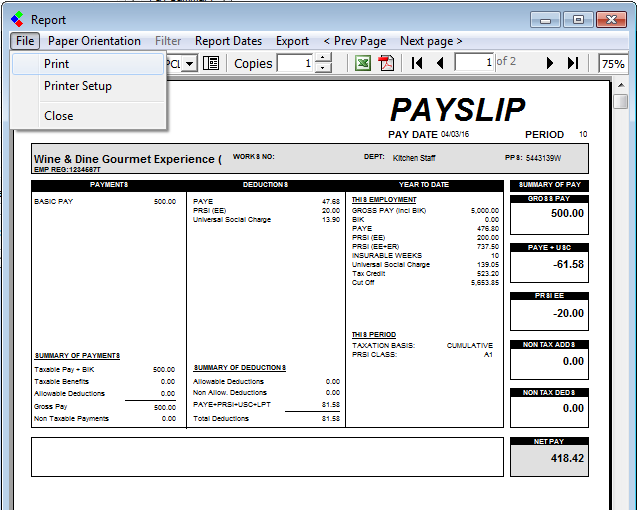Viewport: 637px width, 510px height.
Task: Choose Printer Setup in File menu
Action: tap(78, 86)
